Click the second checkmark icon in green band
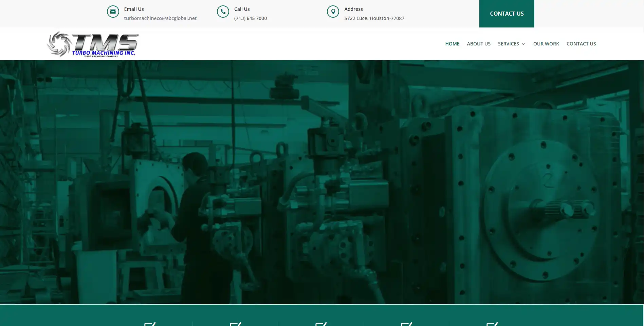 [x=235, y=324]
